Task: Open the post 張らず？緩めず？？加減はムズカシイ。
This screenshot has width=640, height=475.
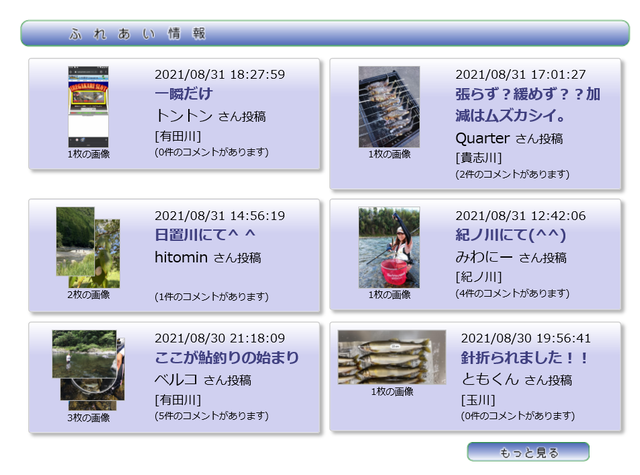Action: [x=528, y=105]
